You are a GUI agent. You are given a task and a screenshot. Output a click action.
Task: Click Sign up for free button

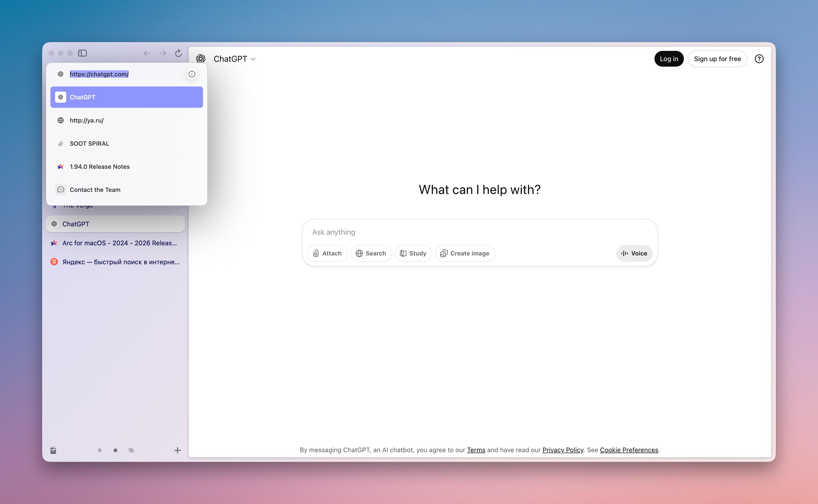717,59
